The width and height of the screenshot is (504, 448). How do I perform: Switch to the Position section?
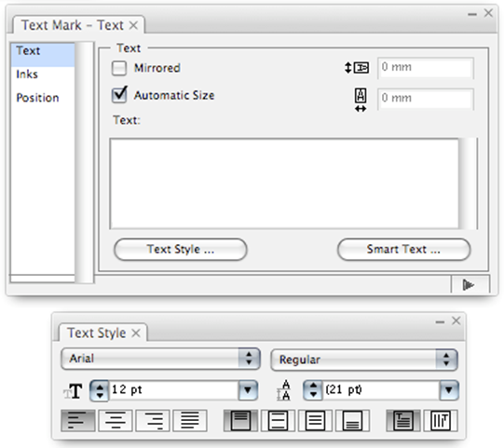pyautogui.click(x=37, y=98)
